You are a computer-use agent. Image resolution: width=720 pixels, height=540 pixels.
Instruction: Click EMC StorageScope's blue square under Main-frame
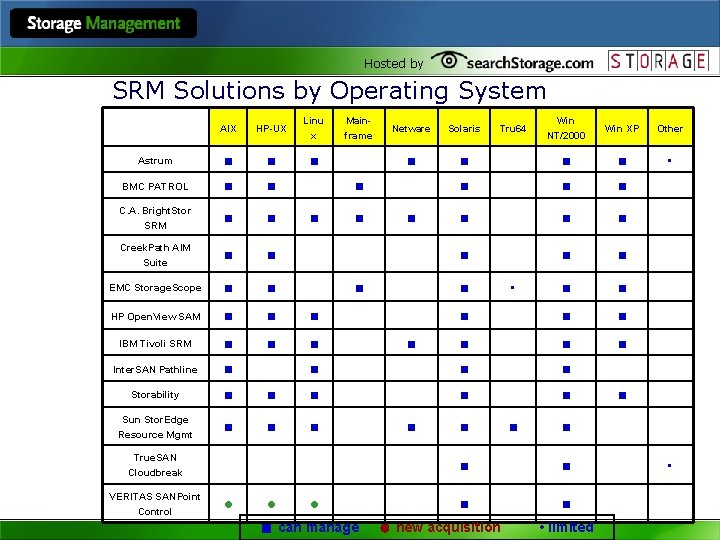(x=360, y=288)
